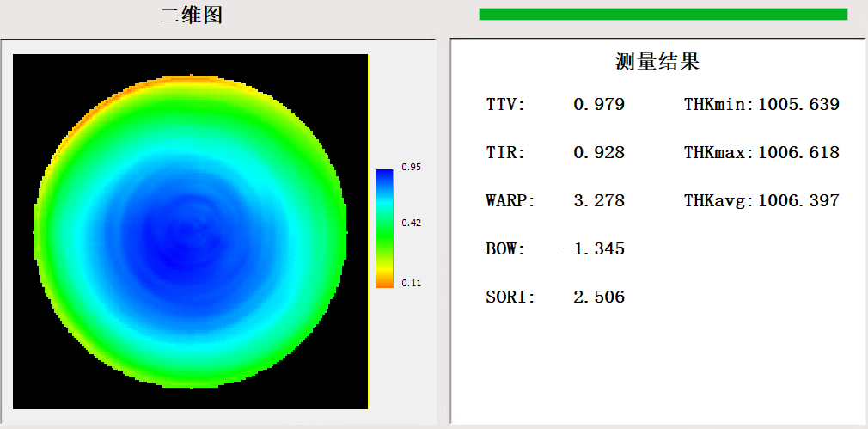Click the 二维图 panel title
The width and height of the screenshot is (868, 429).
point(191,15)
